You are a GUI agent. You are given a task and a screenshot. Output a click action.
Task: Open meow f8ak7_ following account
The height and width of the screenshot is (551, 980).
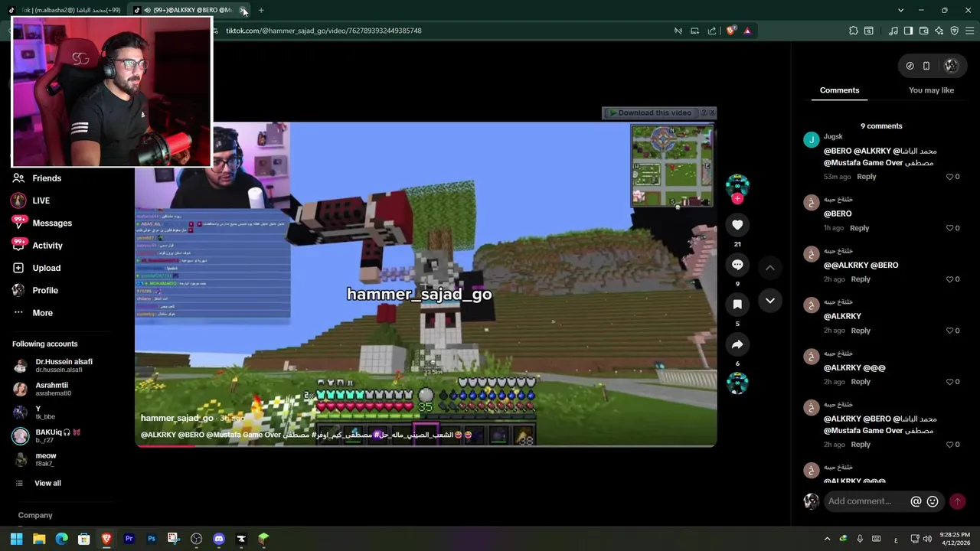tap(46, 459)
